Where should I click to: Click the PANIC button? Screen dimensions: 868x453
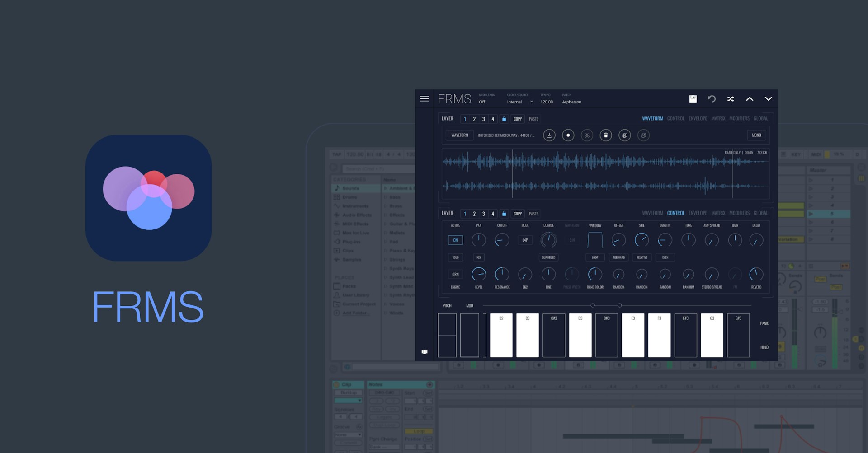(x=764, y=323)
